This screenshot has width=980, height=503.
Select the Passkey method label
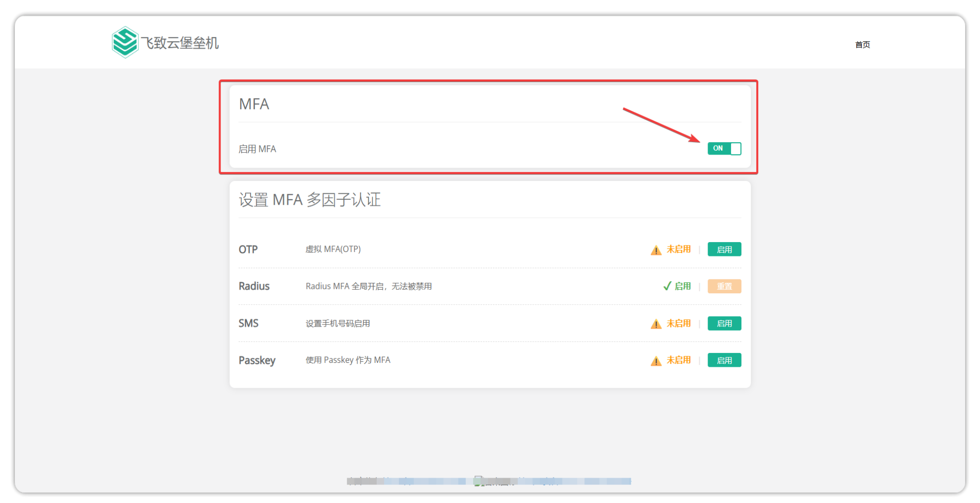click(257, 360)
